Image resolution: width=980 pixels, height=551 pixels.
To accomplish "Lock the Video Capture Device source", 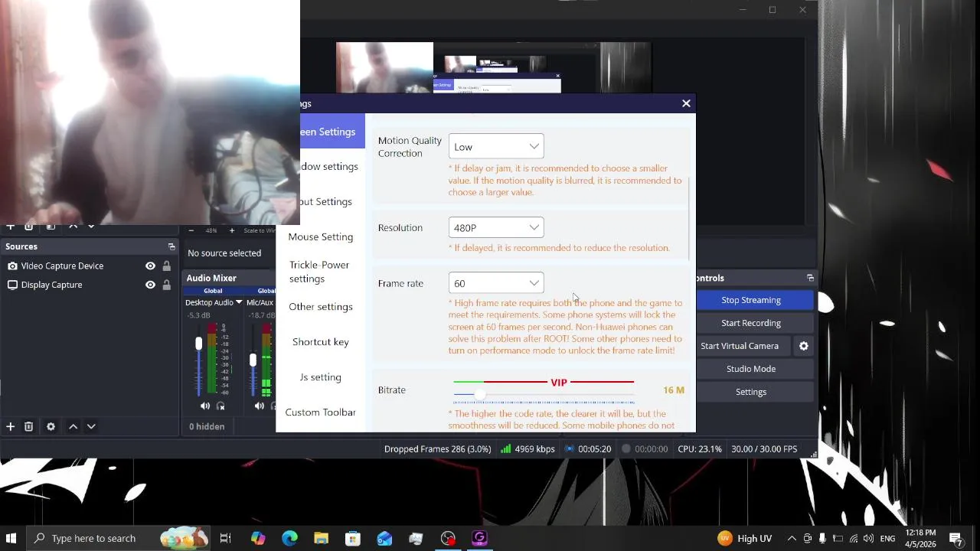I will (166, 266).
